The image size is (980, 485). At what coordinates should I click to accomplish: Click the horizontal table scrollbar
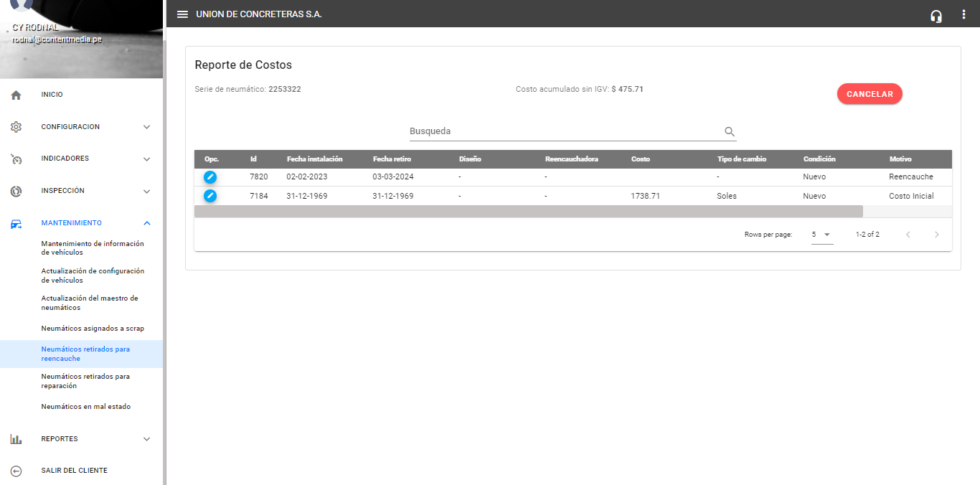pos(528,212)
